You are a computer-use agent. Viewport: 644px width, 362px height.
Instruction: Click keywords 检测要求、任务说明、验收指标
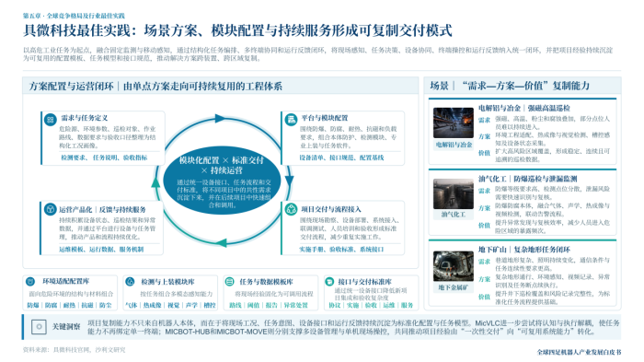[x=104, y=158]
